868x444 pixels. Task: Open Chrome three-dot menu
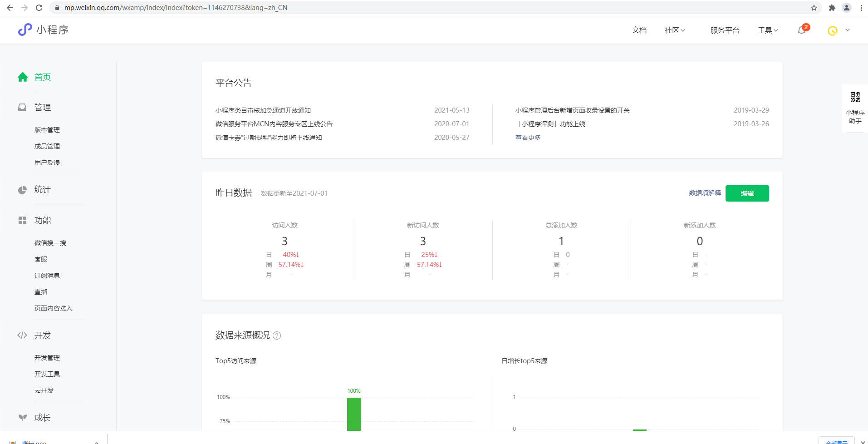tap(861, 8)
